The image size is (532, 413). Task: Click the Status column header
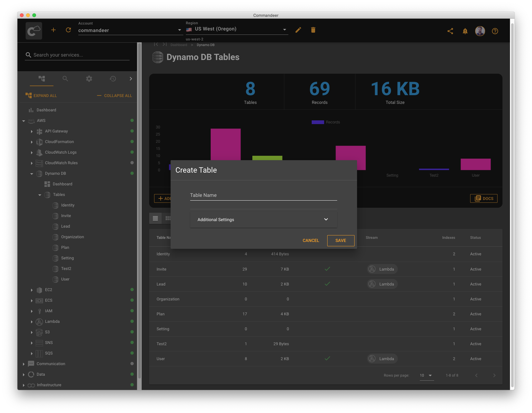point(475,238)
